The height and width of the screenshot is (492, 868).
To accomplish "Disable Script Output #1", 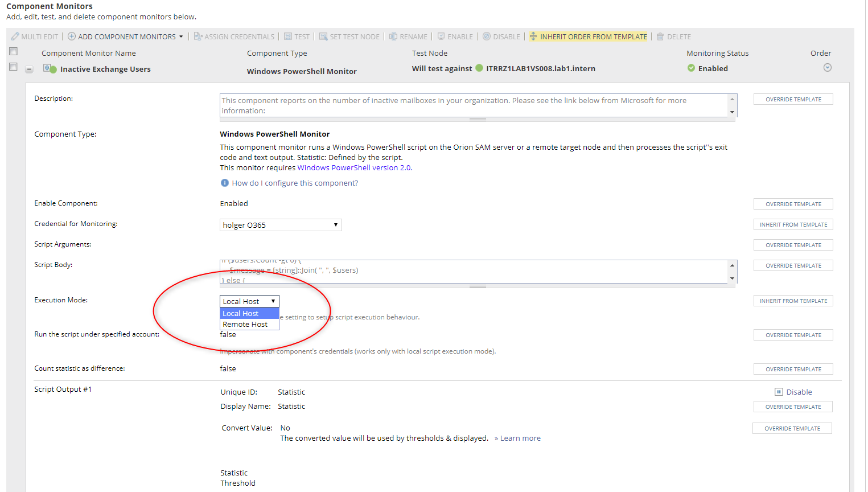I will click(x=793, y=392).
